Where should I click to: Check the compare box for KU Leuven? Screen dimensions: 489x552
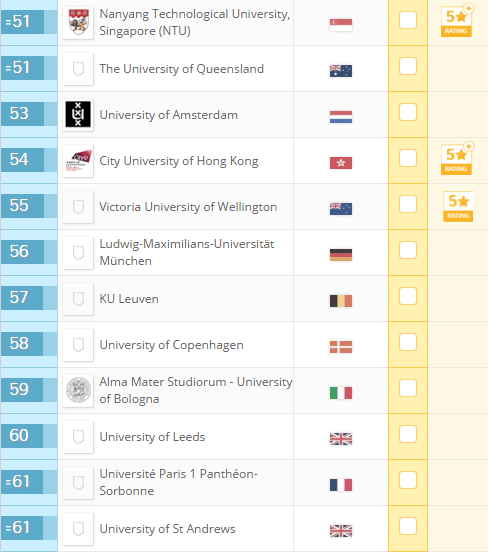pos(408,296)
